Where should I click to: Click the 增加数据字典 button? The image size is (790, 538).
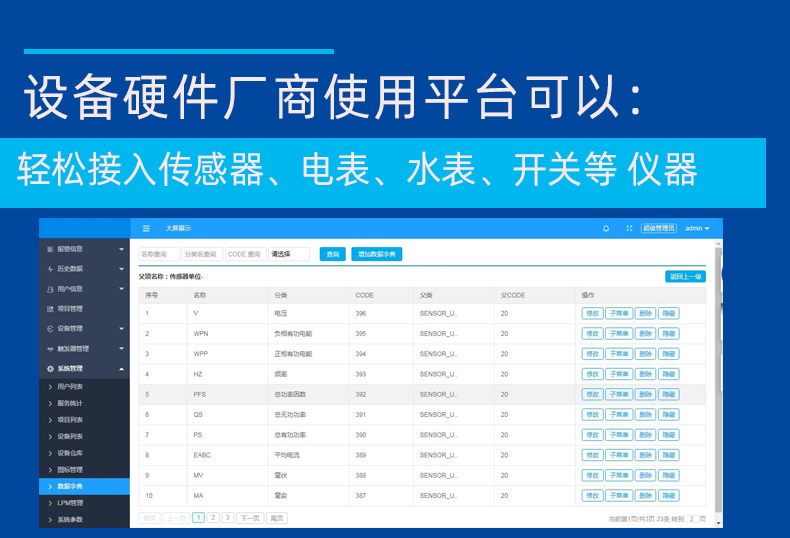pos(376,254)
